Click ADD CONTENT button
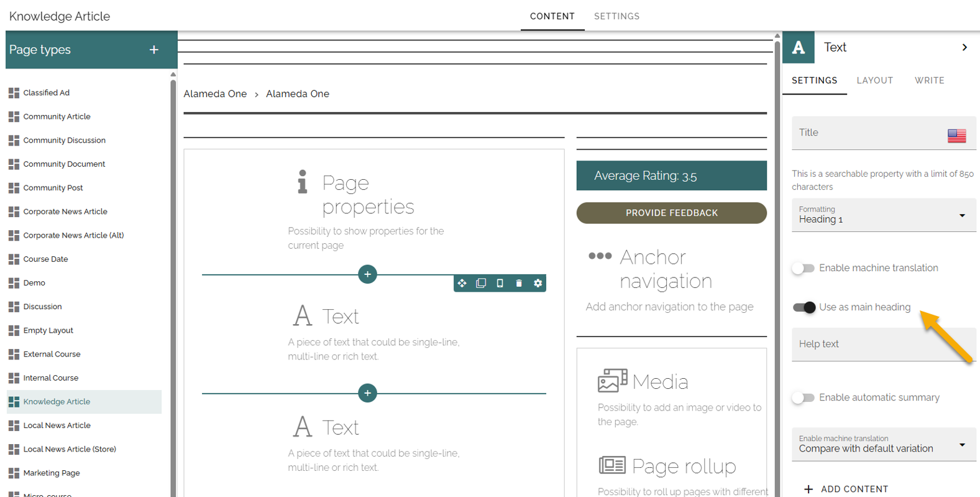The image size is (980, 497). point(846,489)
